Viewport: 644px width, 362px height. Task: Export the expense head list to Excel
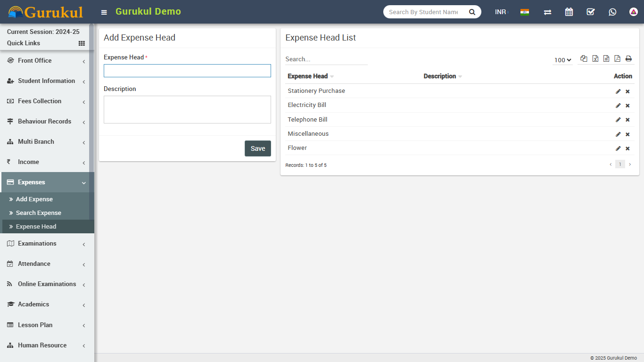(595, 59)
